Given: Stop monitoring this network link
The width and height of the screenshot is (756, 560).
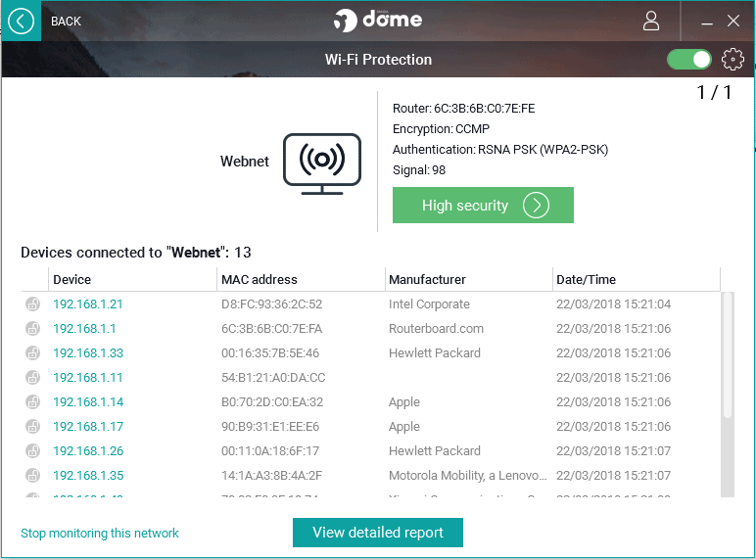Looking at the screenshot, I should click(x=99, y=533).
